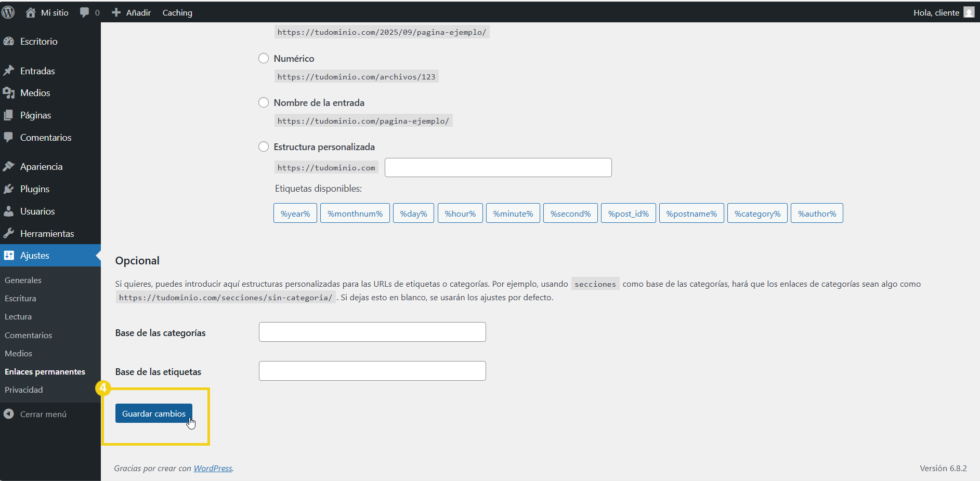980x481 pixels.
Task: Open Apariencia via its brush icon
Action: click(x=9, y=167)
